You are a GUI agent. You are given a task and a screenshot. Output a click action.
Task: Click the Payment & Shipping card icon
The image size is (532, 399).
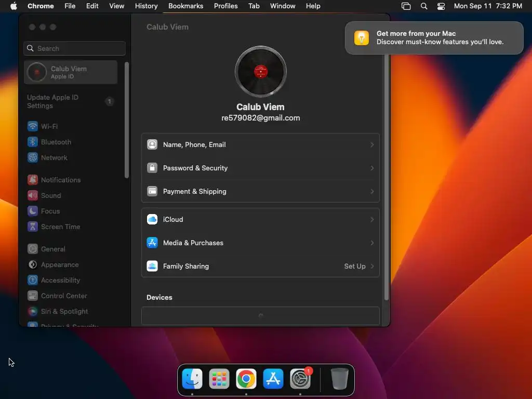[152, 191]
